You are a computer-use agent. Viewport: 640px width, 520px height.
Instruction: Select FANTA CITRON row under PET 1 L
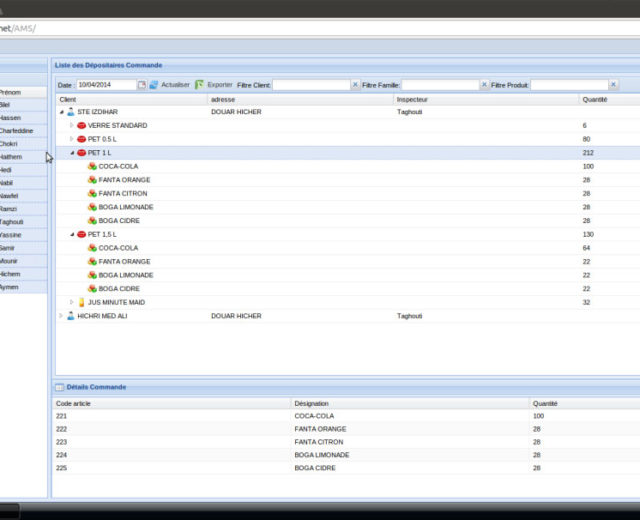(x=122, y=194)
